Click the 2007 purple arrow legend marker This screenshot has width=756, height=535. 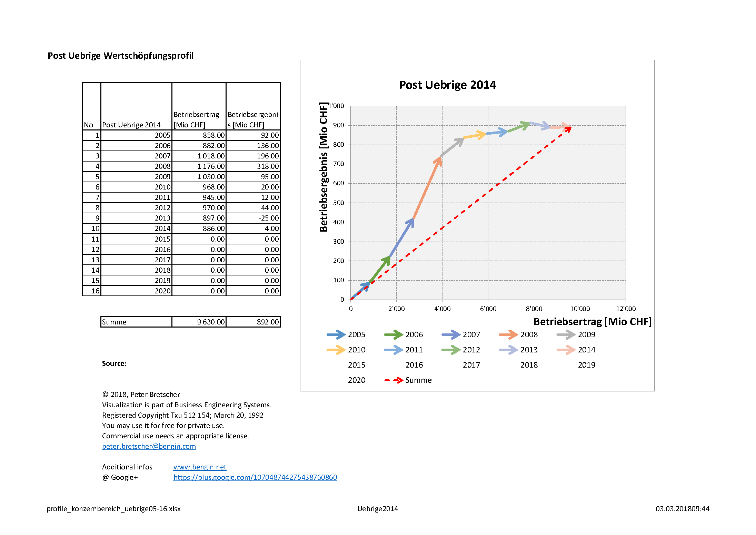click(x=451, y=334)
